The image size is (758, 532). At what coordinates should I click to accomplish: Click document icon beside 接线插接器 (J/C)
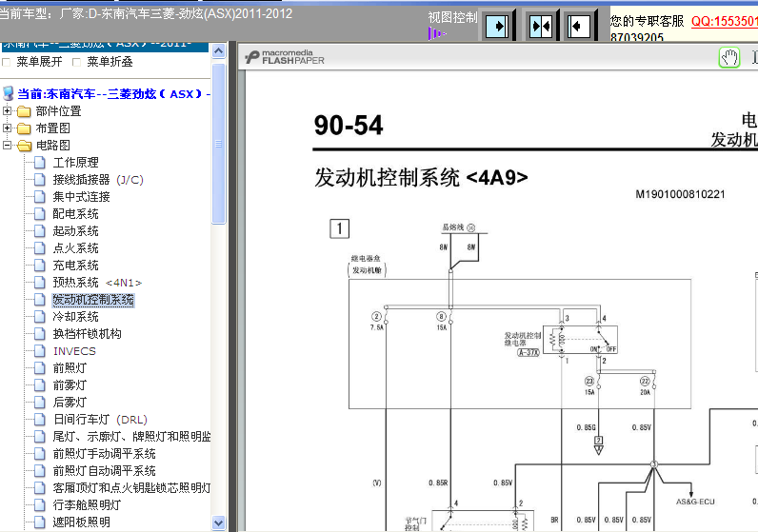coord(40,180)
